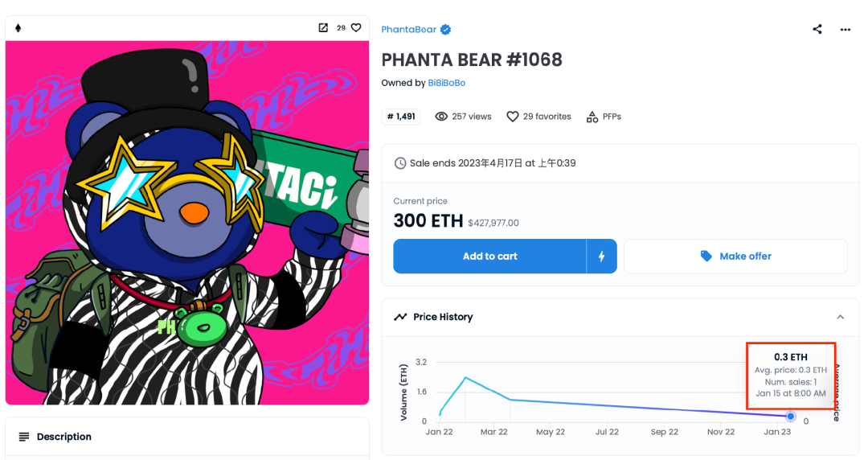
Task: Open the more options ellipsis menu
Action: point(845,29)
